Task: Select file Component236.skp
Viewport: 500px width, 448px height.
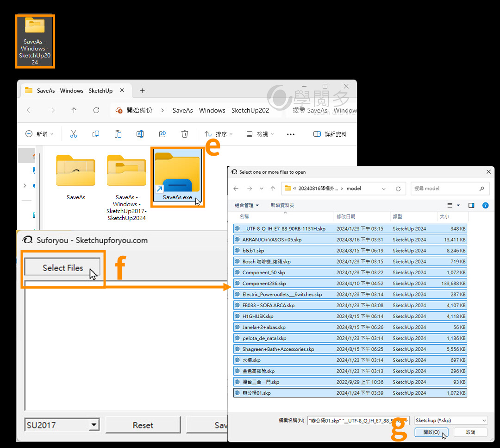Action: 350,284
